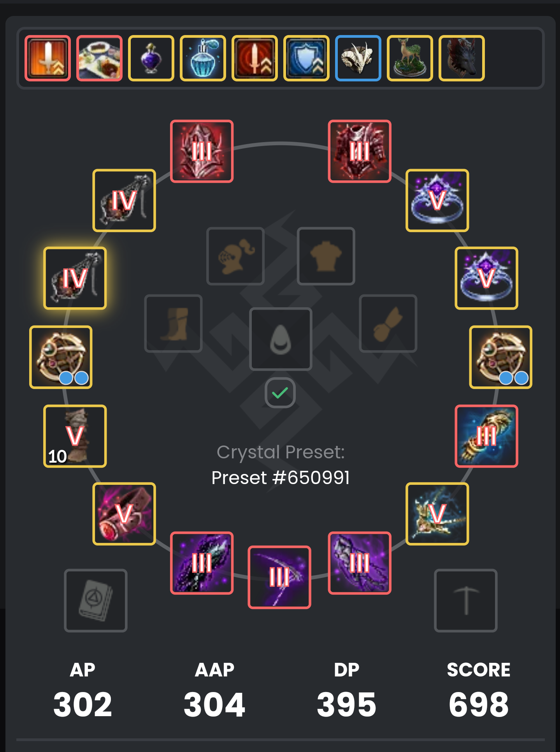Toggle the food meal buff icon
Viewport: 560px width, 752px height.
[x=99, y=58]
